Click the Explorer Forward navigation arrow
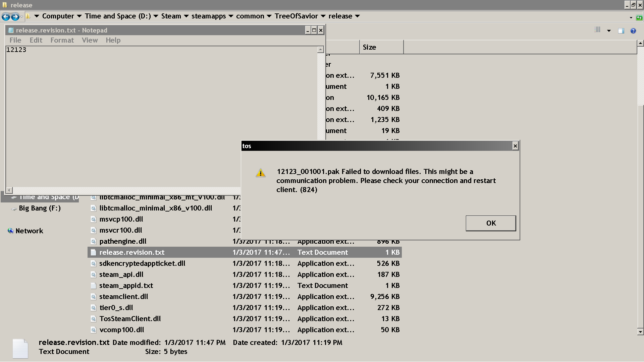This screenshot has height=362, width=644. click(x=15, y=16)
